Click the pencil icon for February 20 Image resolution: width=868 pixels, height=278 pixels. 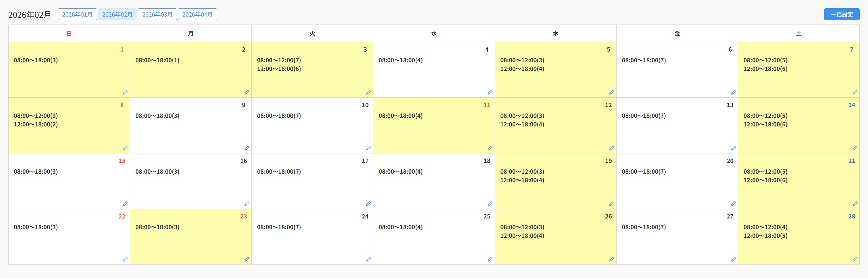[733, 203]
